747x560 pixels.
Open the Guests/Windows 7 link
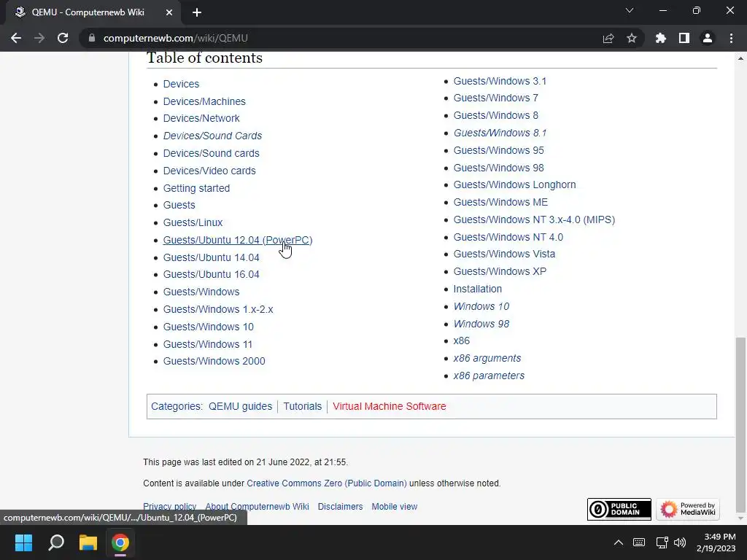(495, 98)
